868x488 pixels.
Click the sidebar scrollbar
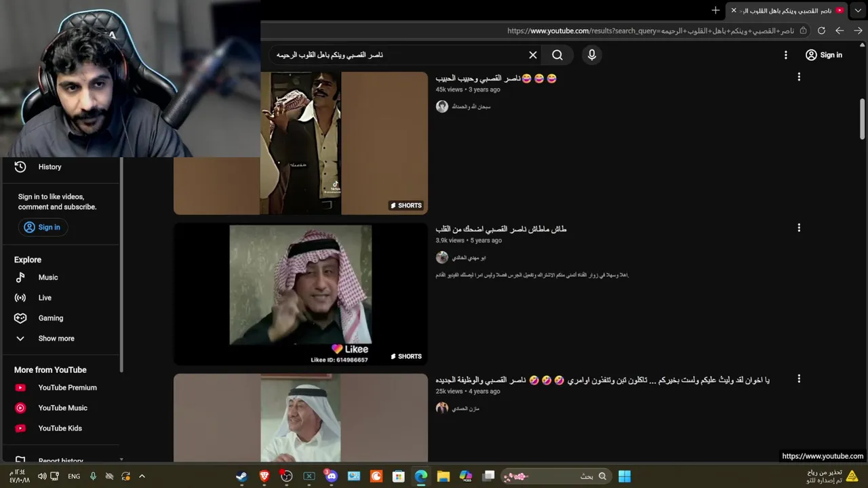(121, 264)
